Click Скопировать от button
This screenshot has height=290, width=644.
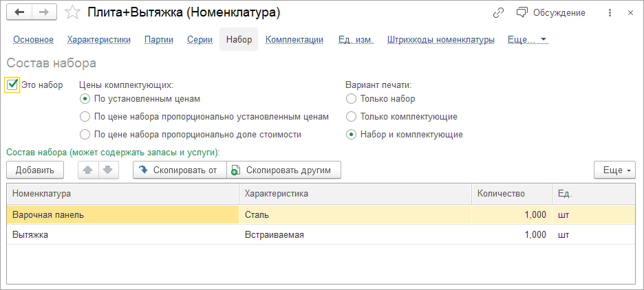tap(180, 170)
